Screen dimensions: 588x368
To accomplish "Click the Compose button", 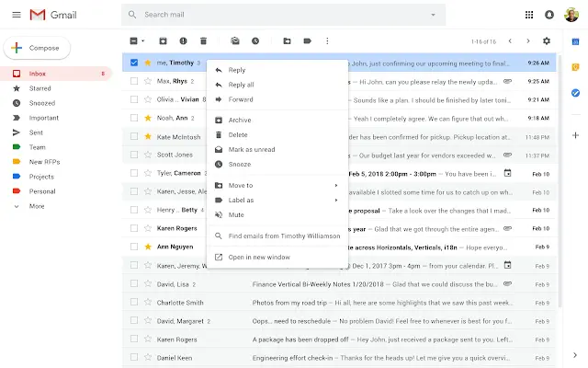I will (x=37, y=48).
